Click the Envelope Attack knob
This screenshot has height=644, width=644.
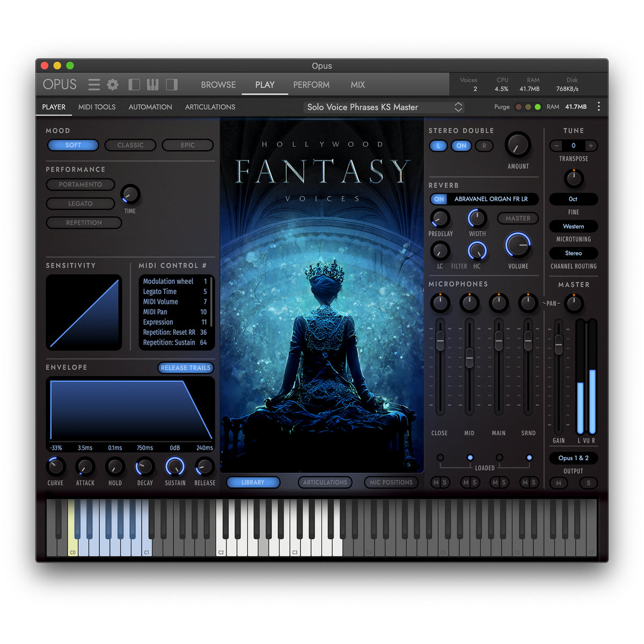tap(85, 467)
